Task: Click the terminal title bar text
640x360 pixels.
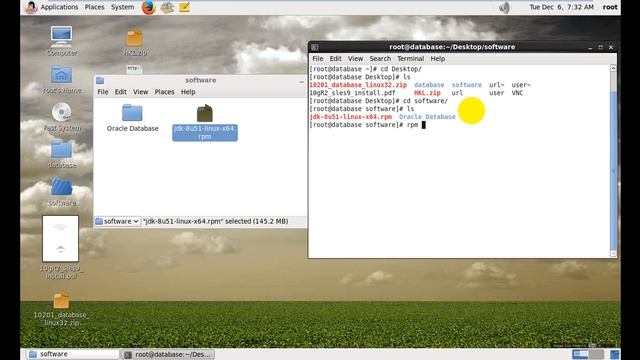Action: [x=452, y=47]
